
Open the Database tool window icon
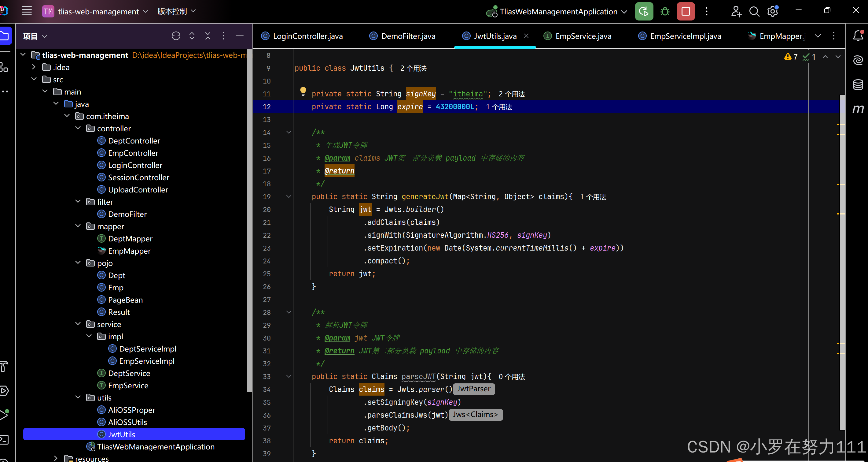pyautogui.click(x=858, y=85)
